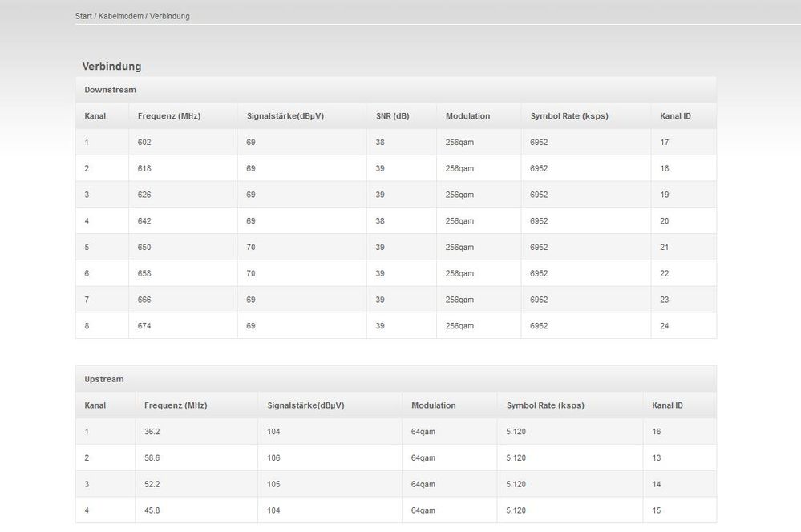This screenshot has width=801, height=532.
Task: Click Upstream Kanal ID 16
Action: coord(657,432)
